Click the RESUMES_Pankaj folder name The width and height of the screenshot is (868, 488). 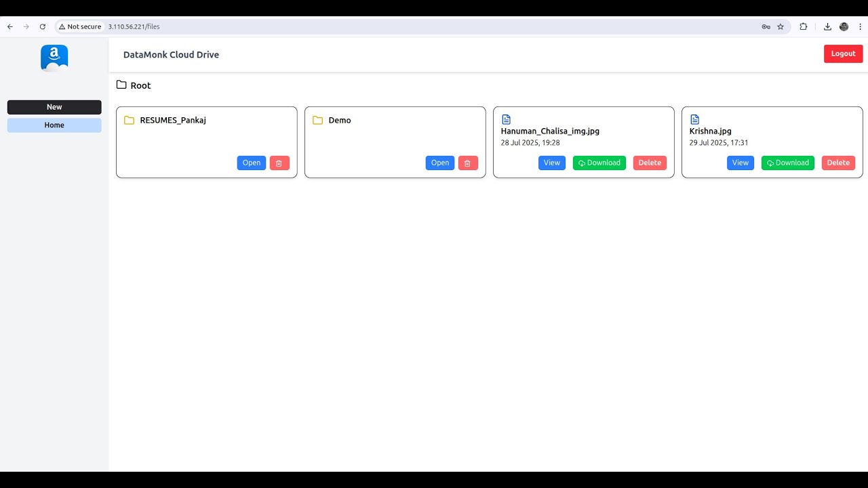pyautogui.click(x=173, y=121)
